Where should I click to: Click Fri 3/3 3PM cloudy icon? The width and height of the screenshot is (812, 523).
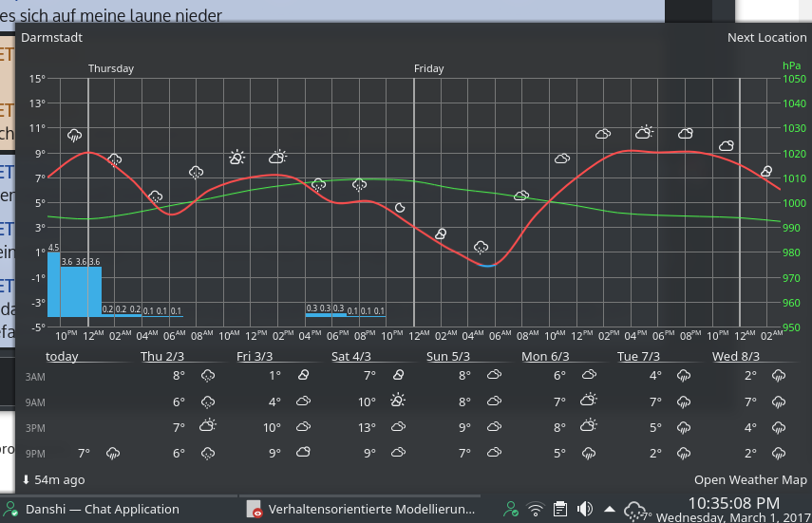pos(304,427)
